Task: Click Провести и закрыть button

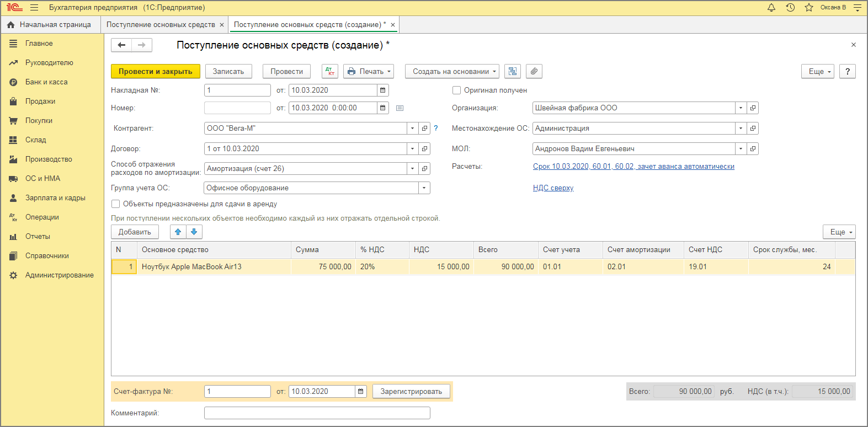Action: pos(156,71)
